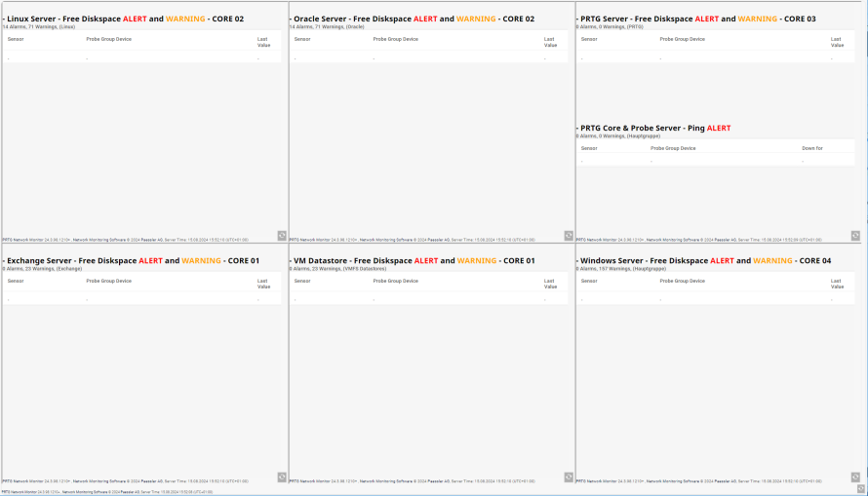Sort PRTG Server table by Probe Group Device
The width and height of the screenshot is (868, 496).
click(682, 39)
